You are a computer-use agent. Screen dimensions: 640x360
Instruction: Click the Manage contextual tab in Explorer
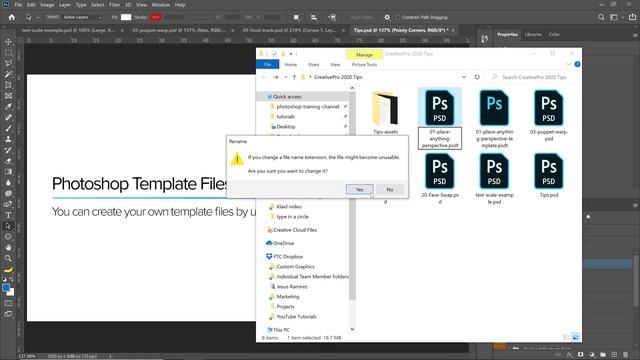click(x=364, y=55)
